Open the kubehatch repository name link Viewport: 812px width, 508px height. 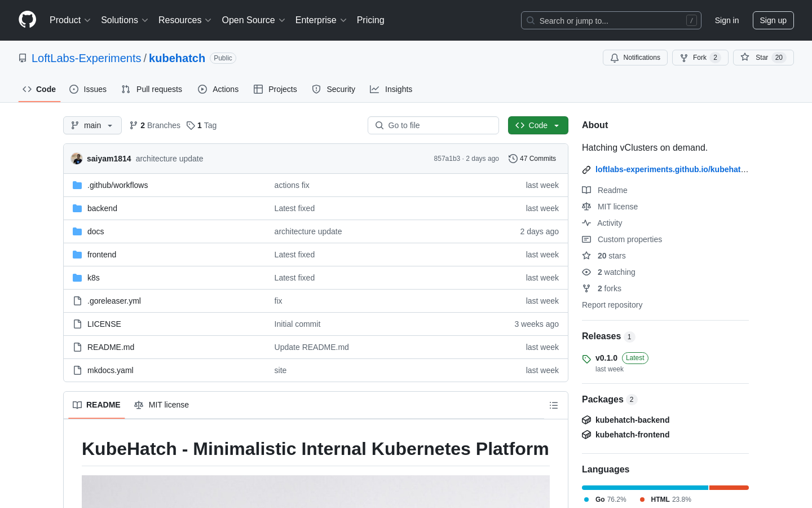(x=177, y=58)
